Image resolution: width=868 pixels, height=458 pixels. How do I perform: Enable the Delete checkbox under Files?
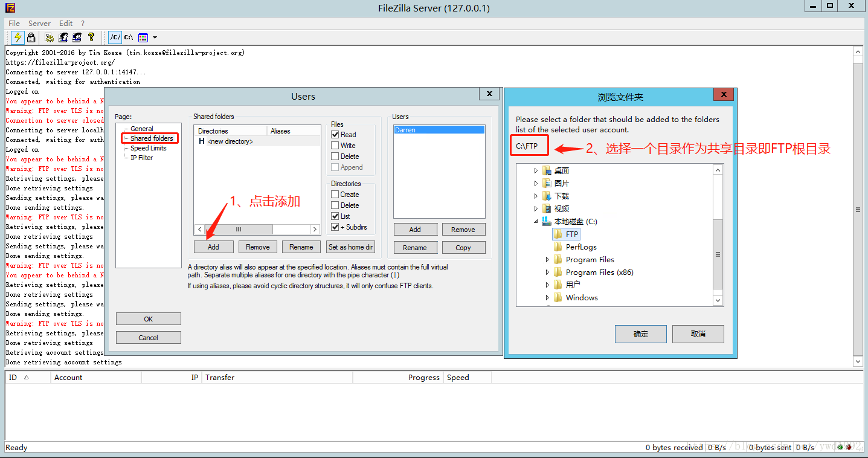(x=335, y=156)
